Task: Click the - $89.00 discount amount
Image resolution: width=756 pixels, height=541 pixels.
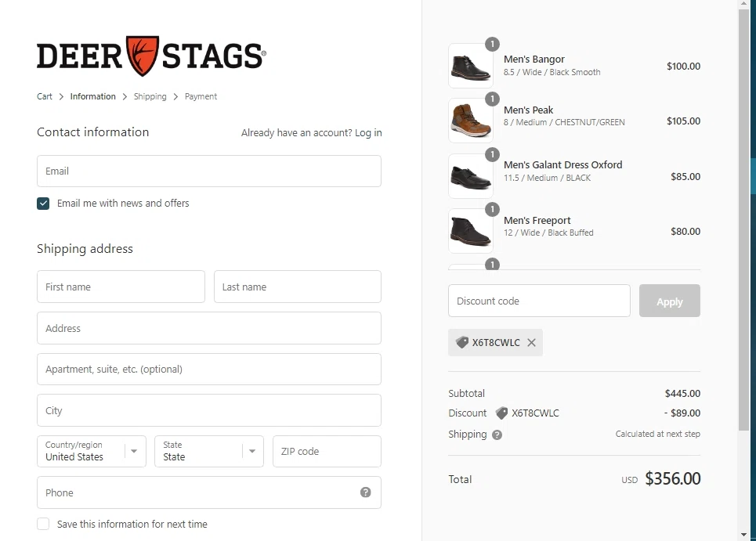Action: [682, 413]
